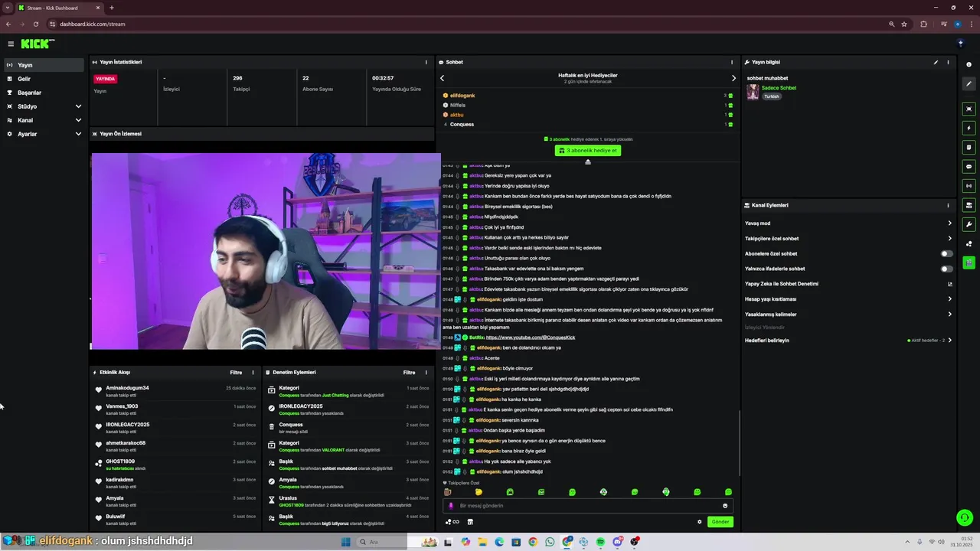Click the browser address bar
This screenshot has height=551, width=980.
coord(467,24)
